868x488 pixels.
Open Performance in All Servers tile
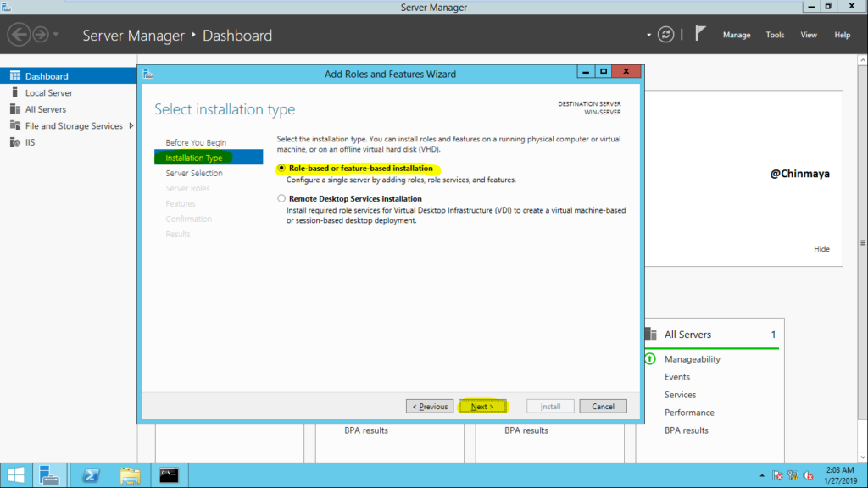689,413
